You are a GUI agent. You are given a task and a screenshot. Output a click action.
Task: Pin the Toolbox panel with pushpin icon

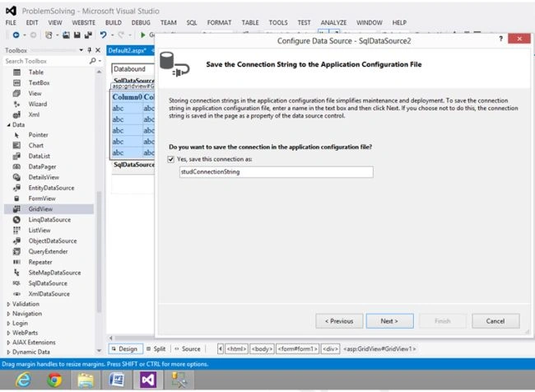90,50
